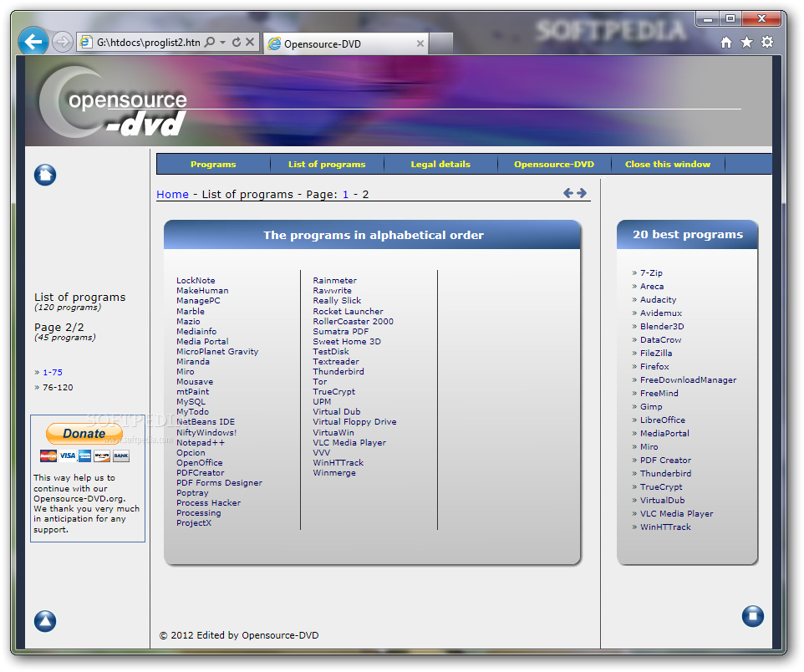Open Tor program entry
Screen dimensions: 804x672
tap(319, 382)
